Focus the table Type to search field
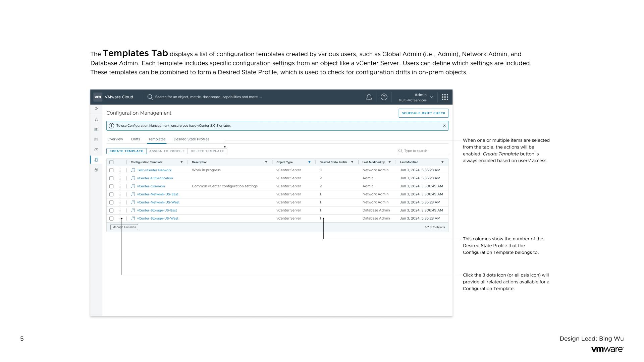This screenshot has height=362, width=644. 423,151
